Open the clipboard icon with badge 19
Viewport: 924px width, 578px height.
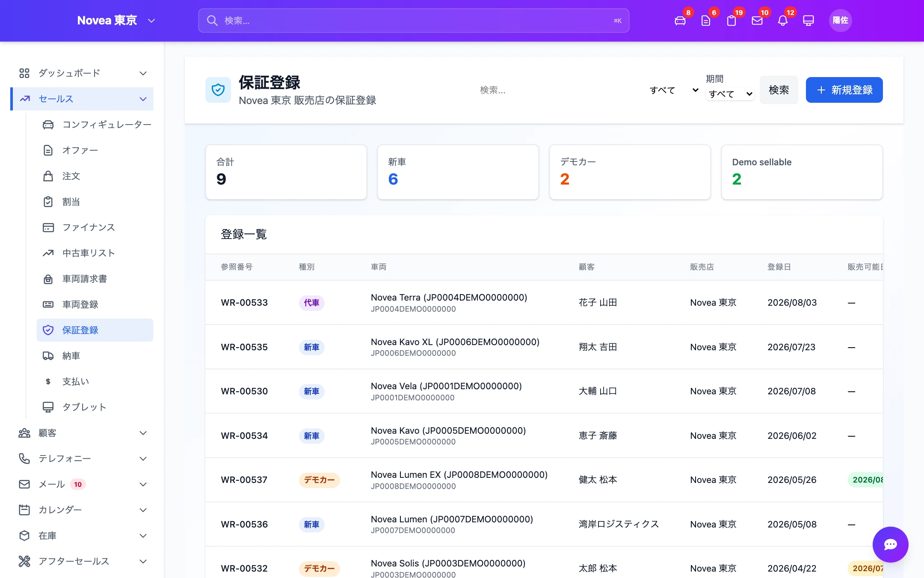click(731, 21)
